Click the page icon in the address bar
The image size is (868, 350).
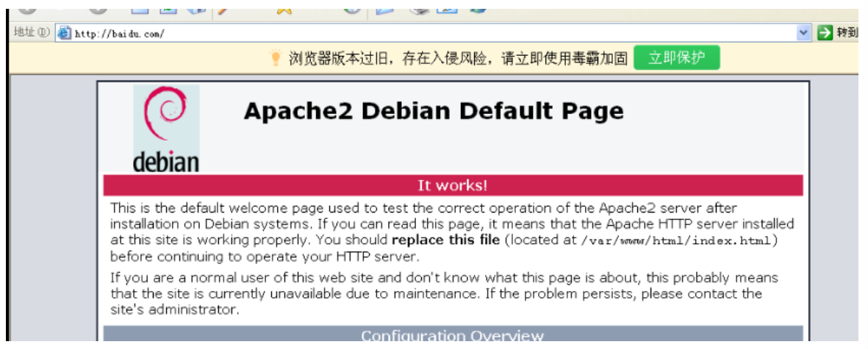[x=65, y=33]
